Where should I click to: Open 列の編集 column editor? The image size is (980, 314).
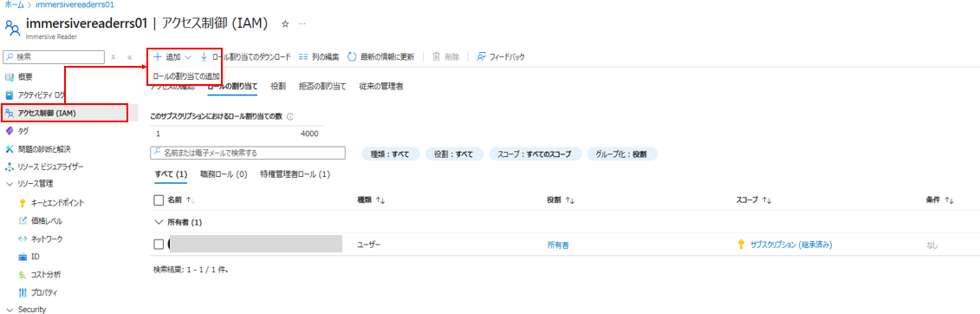coord(319,57)
